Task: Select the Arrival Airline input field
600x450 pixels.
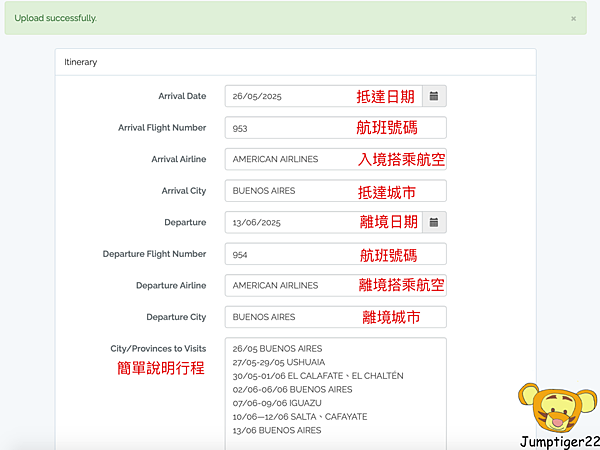Action: (336, 159)
